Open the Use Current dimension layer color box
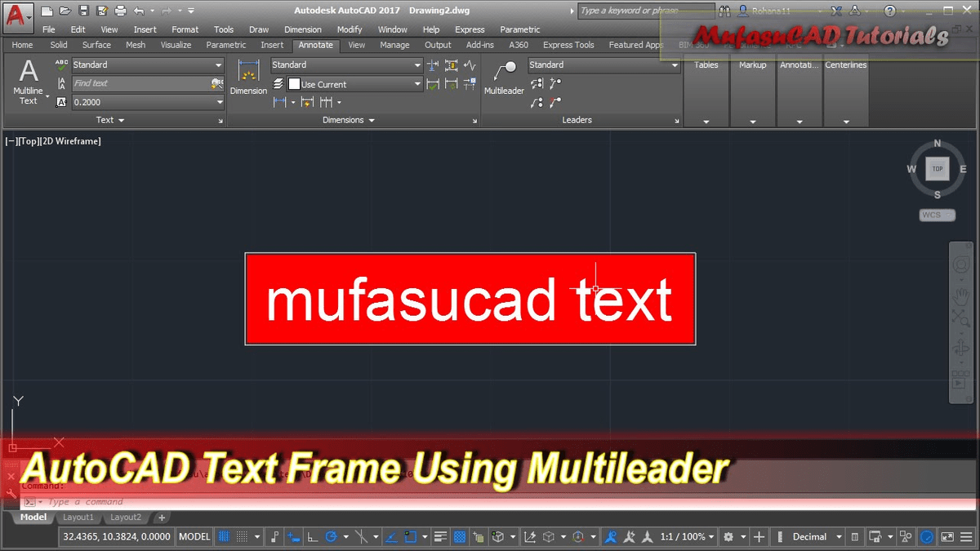Image resolution: width=980 pixels, height=551 pixels. click(295, 84)
